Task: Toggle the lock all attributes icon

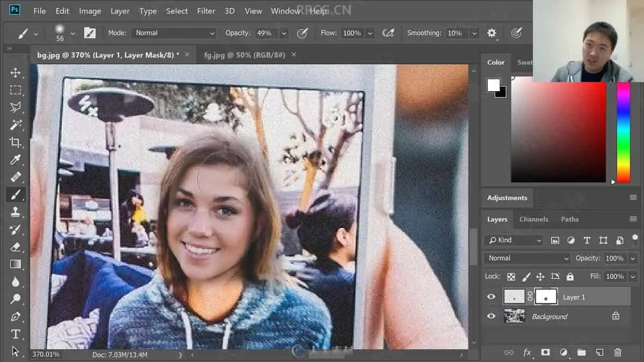Action: [570, 277]
